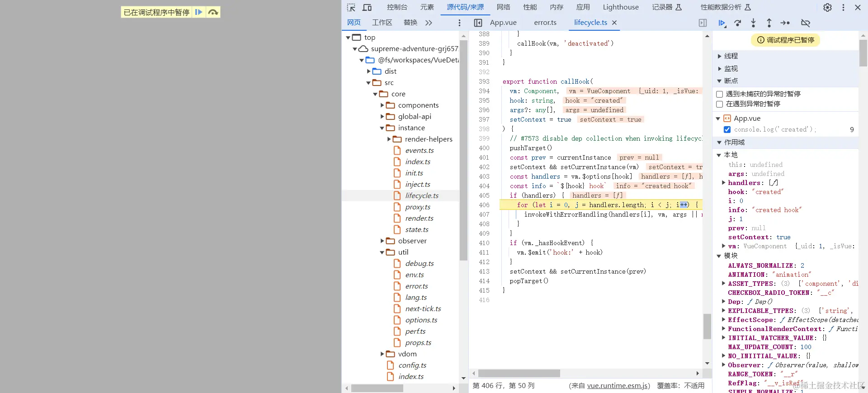Screen dimensions: 868x393
Task: Uncheck the console.log('created') breakpoint
Action: pos(727,130)
